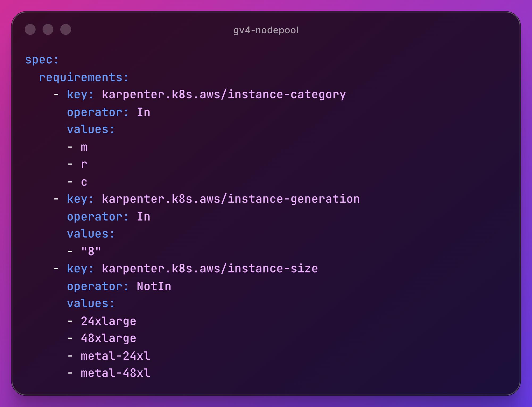
Task: Click the requirements: key
Action: [84, 77]
